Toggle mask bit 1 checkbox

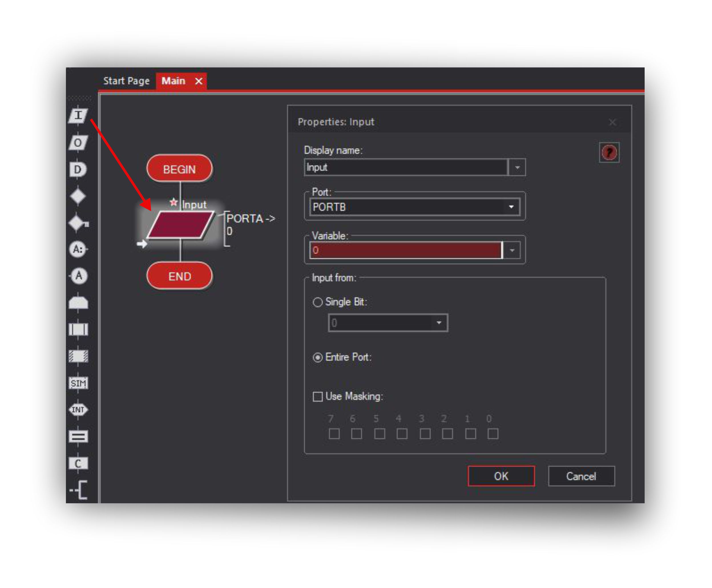(x=471, y=434)
